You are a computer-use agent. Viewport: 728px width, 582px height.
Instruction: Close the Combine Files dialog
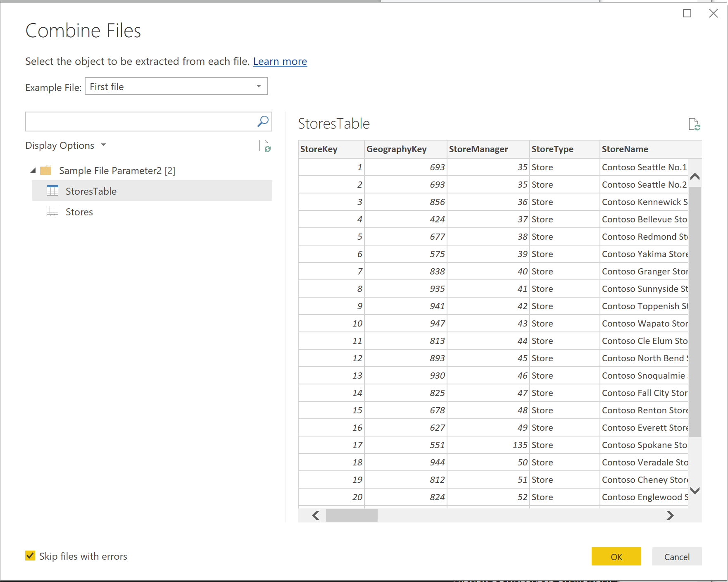pos(714,13)
